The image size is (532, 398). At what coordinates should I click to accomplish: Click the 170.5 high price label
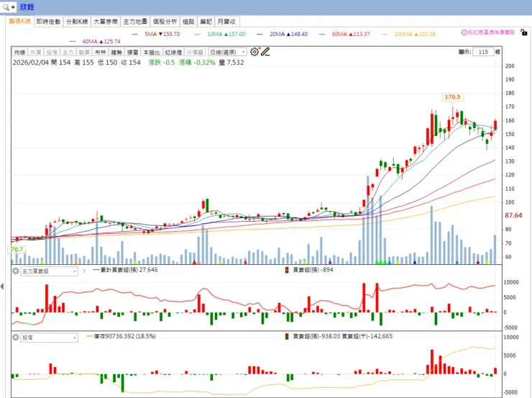tap(453, 97)
